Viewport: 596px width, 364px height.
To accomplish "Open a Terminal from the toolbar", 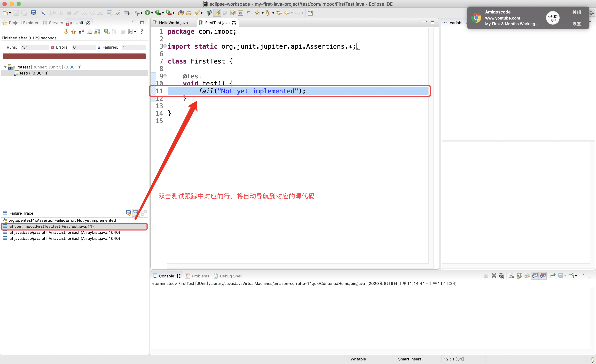I will (34, 13).
